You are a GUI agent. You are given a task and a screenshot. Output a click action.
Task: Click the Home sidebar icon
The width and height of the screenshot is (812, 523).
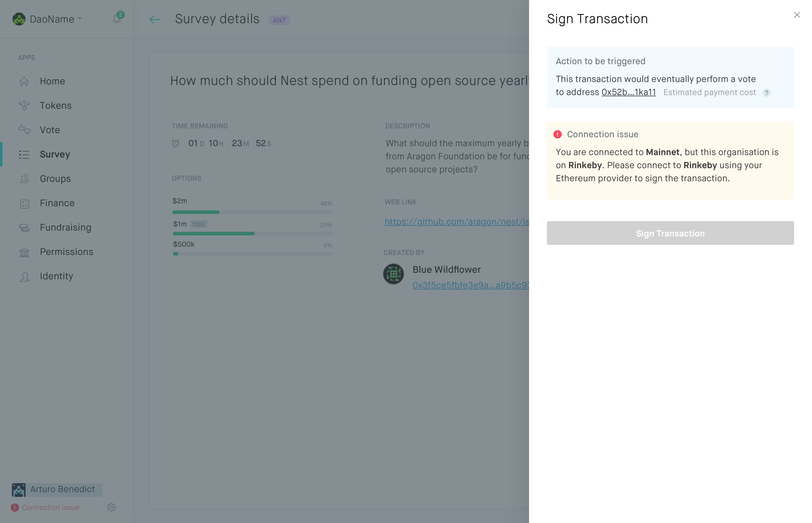pos(24,81)
